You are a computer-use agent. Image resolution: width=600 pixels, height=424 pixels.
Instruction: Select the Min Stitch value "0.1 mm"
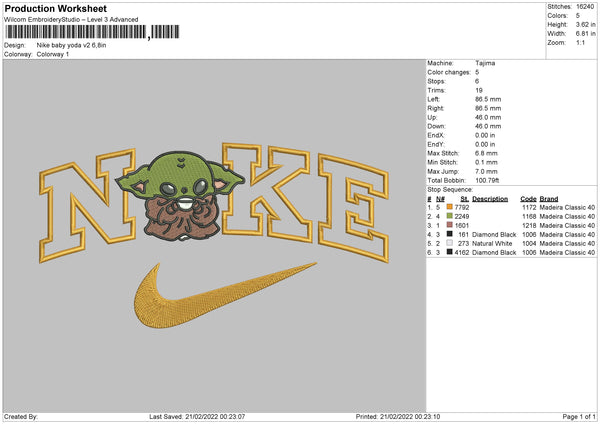pos(486,162)
